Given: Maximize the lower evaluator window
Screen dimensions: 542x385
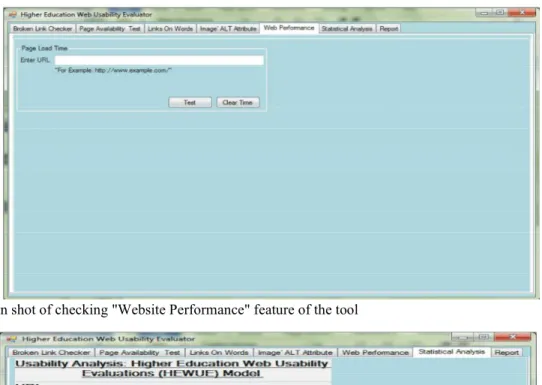Looking at the screenshot, I should (484, 337).
